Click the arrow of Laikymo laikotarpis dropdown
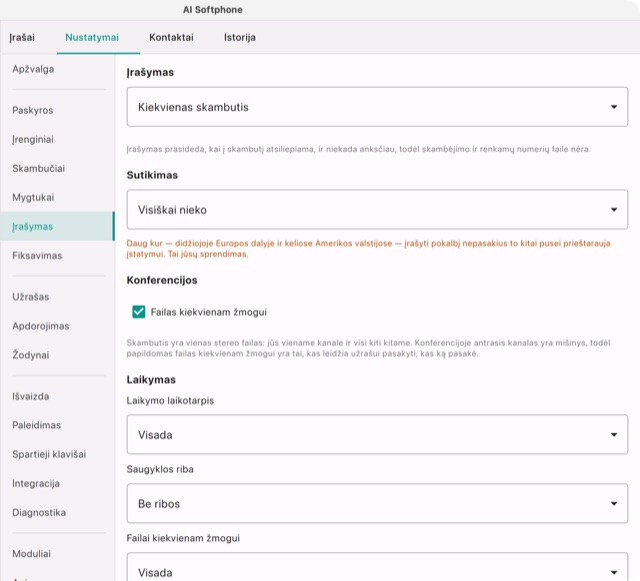Viewport: 640px width, 581px height. click(613, 434)
